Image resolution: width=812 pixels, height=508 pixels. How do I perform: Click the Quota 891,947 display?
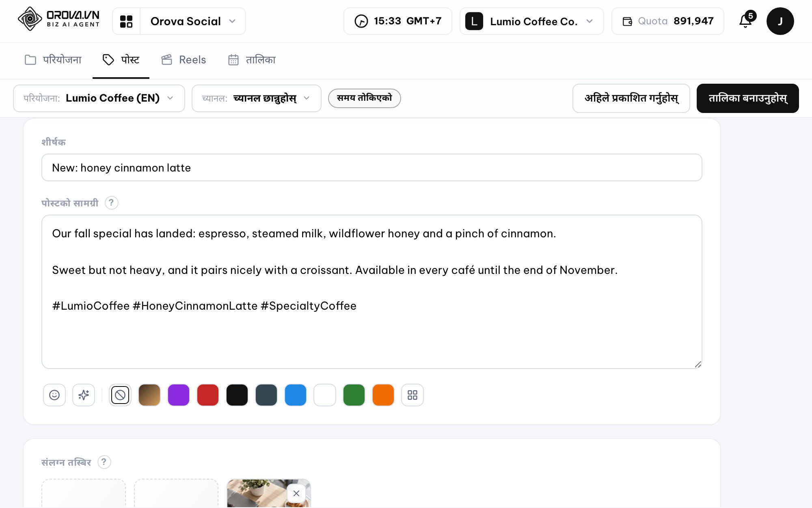pyautogui.click(x=668, y=21)
